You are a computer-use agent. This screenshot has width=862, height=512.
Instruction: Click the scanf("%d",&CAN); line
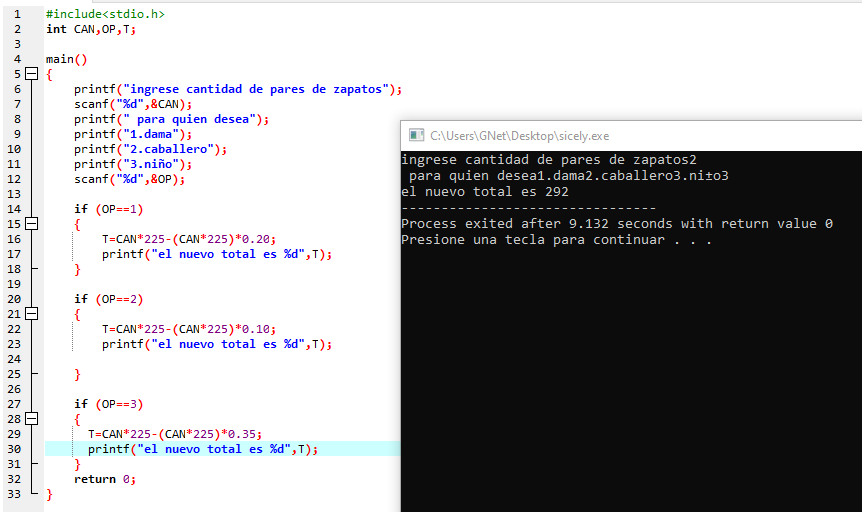pos(133,104)
